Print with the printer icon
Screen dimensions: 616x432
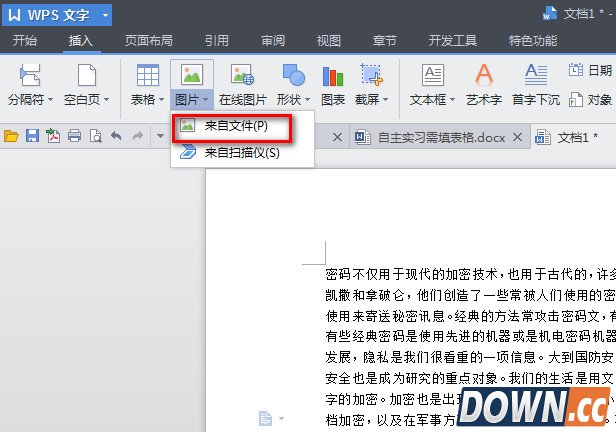(74, 136)
